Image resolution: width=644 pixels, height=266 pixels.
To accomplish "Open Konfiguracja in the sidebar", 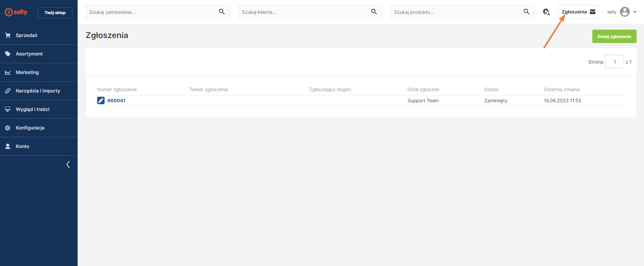I will [x=30, y=128].
